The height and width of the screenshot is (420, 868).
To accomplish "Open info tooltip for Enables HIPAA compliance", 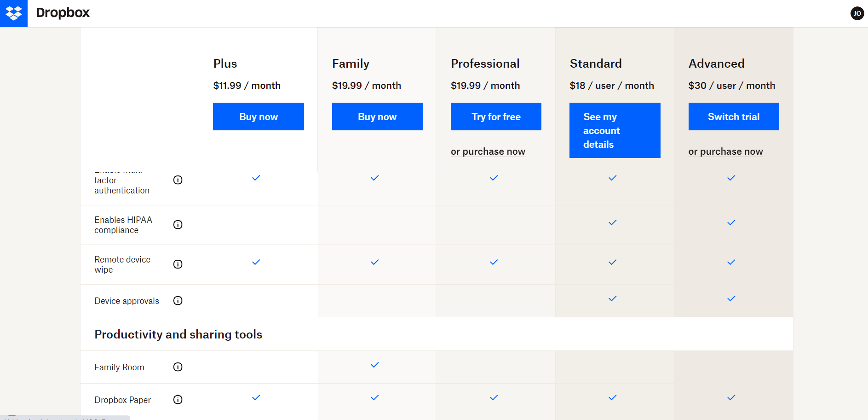I will tap(178, 225).
